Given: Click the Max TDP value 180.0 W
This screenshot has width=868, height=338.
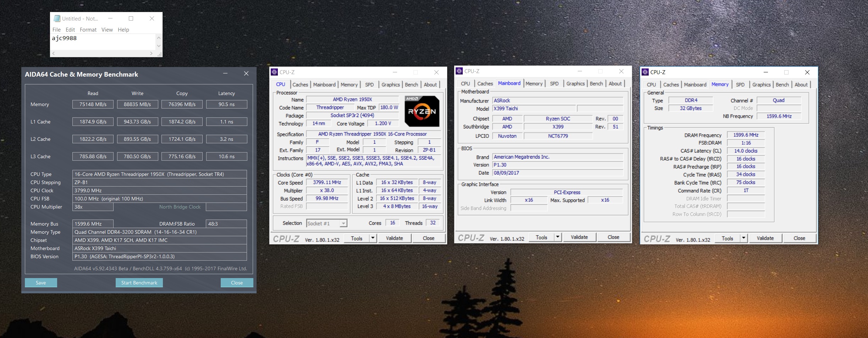Looking at the screenshot, I should [x=389, y=107].
